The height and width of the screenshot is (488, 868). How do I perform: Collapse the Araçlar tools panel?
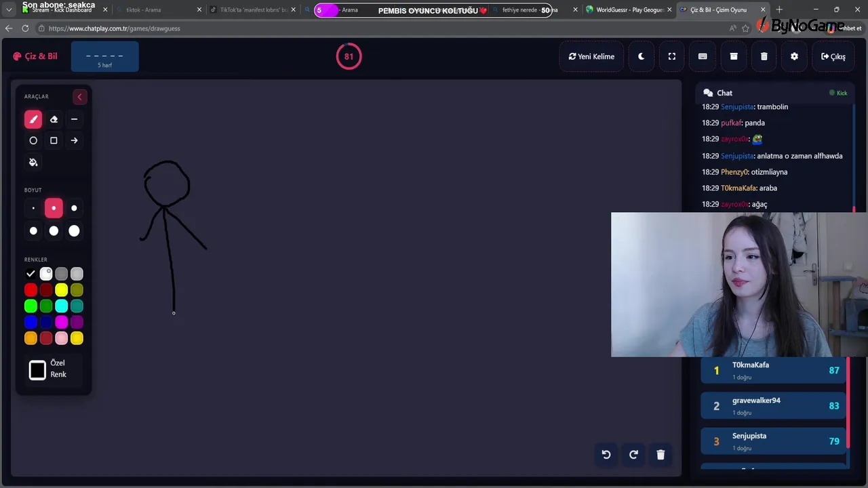click(x=79, y=97)
